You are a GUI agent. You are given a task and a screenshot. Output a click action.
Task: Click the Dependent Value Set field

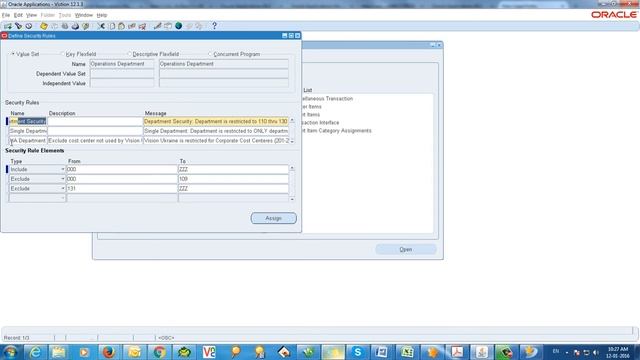122,74
